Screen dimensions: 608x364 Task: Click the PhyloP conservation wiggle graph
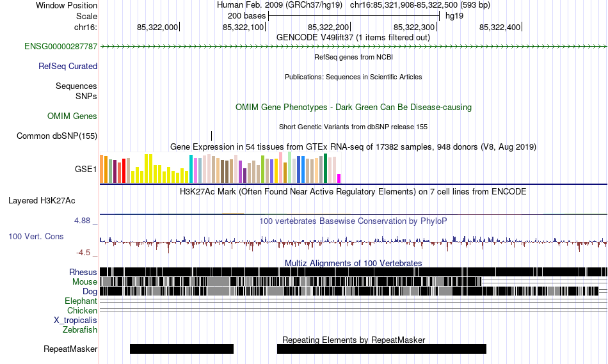pos(353,242)
